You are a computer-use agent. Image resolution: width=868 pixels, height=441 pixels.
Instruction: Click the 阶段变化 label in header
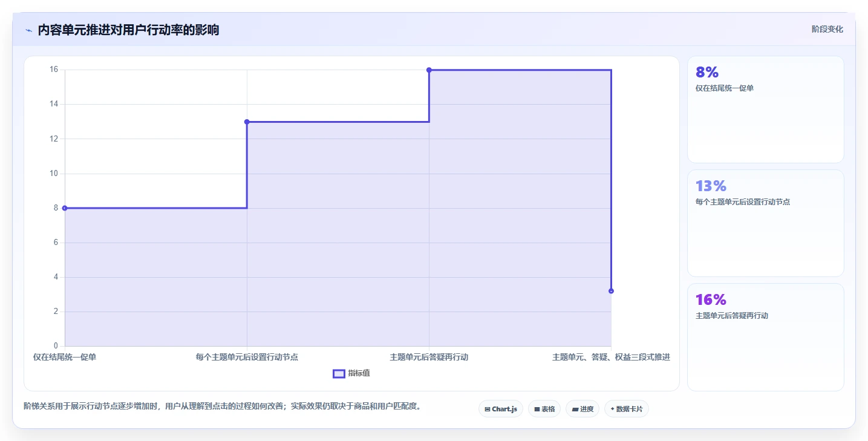point(827,29)
